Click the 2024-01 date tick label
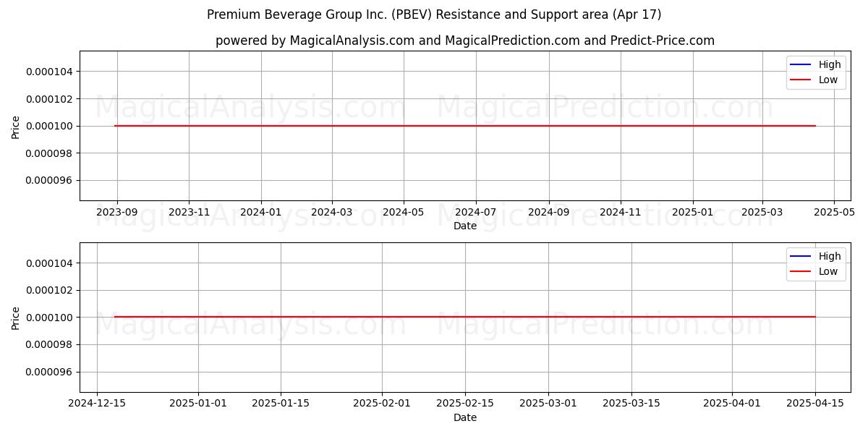This screenshot has height=434, width=868. click(x=261, y=213)
